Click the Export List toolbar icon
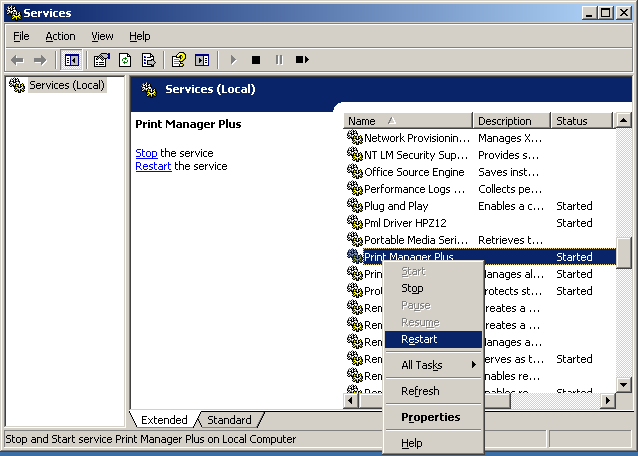This screenshot has width=638, height=456. 149,60
